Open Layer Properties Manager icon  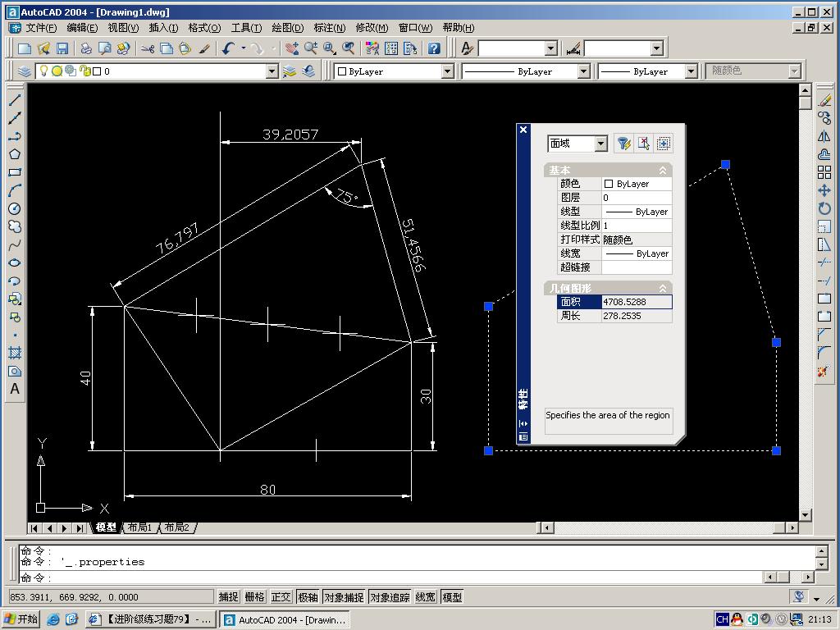24,71
